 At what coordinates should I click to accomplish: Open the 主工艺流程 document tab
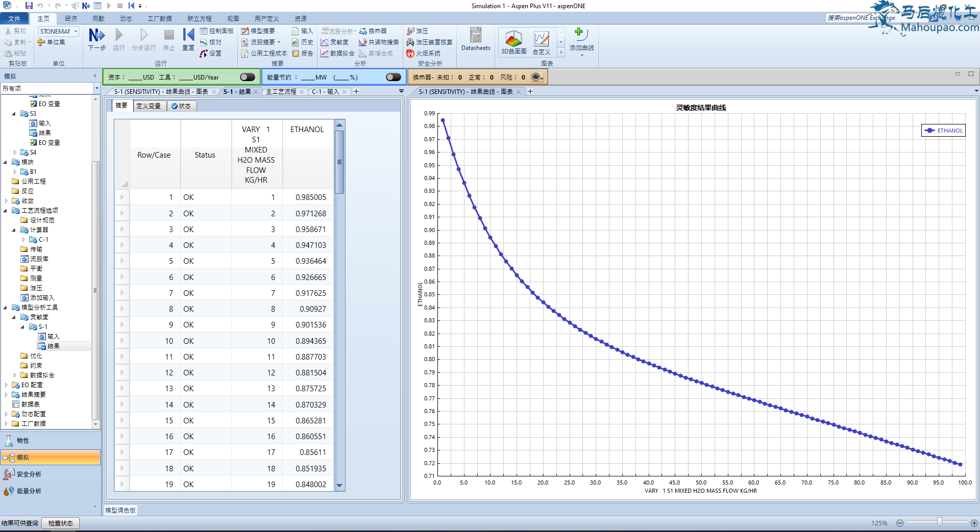[281, 92]
